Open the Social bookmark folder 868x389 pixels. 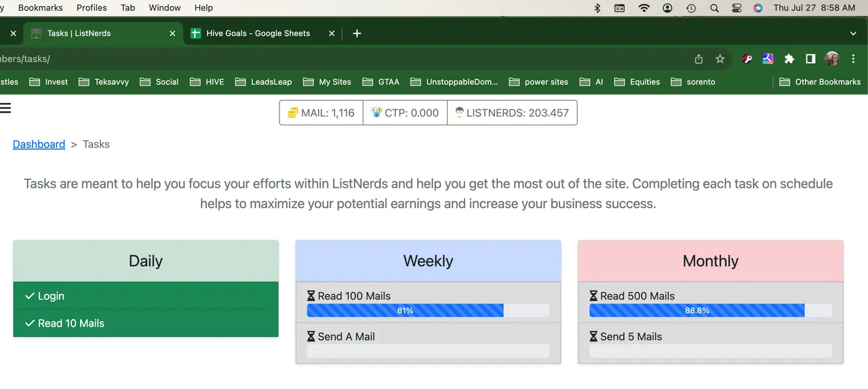click(x=159, y=82)
